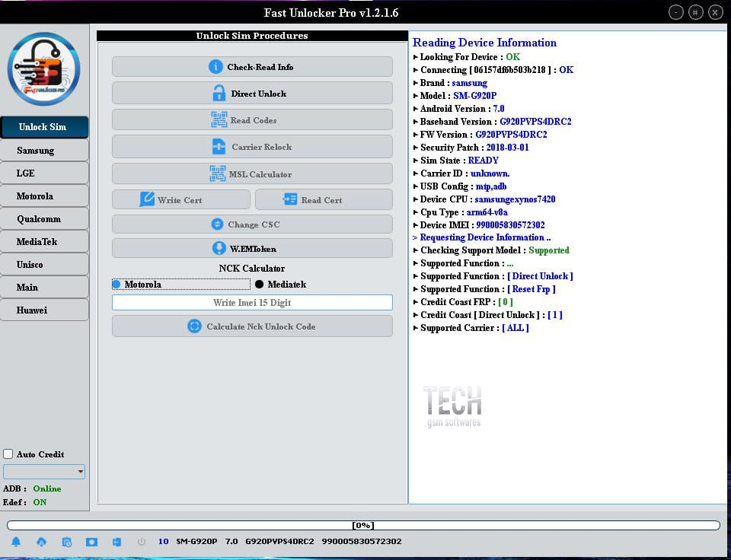This screenshot has width=731, height=560.
Task: Click the cloud upload icon in status bar
Action: click(x=41, y=542)
